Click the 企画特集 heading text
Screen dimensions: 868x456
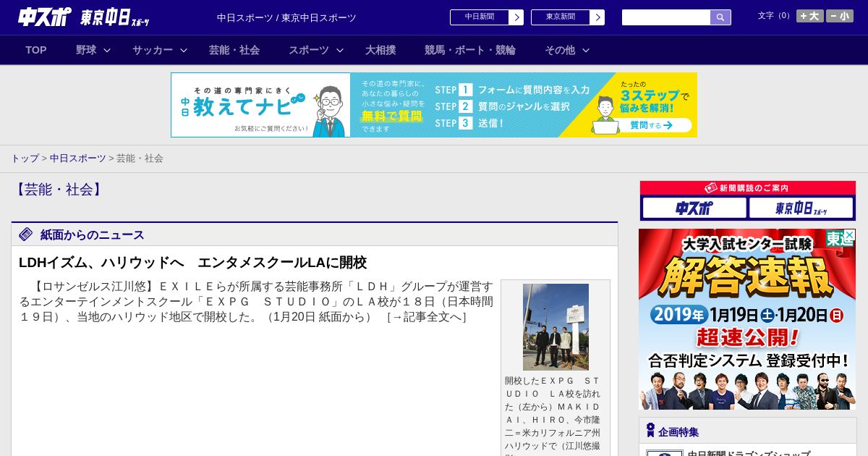[x=678, y=432]
